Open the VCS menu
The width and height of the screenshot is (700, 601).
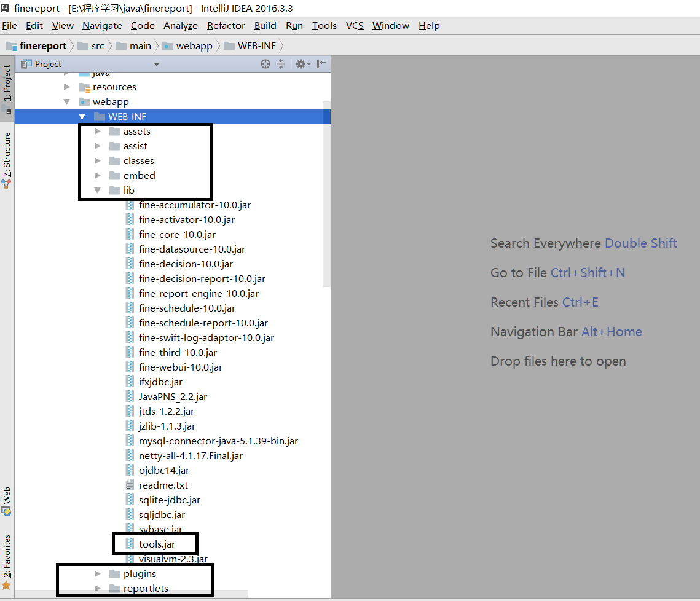355,25
